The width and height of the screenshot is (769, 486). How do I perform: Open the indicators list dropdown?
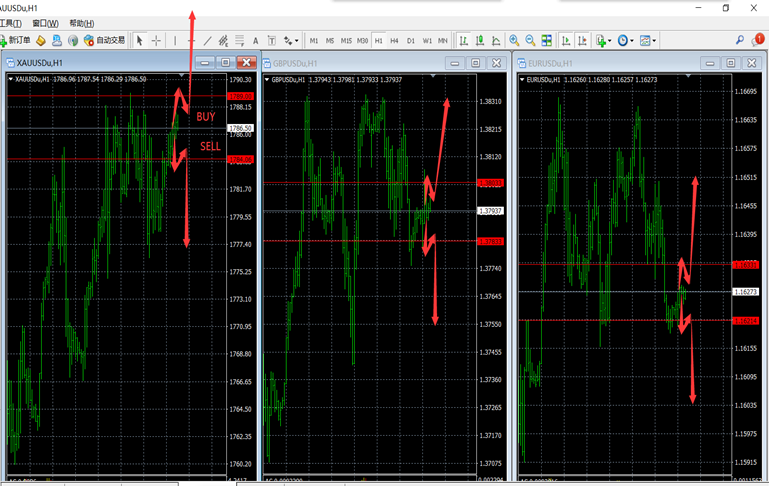[x=603, y=41]
